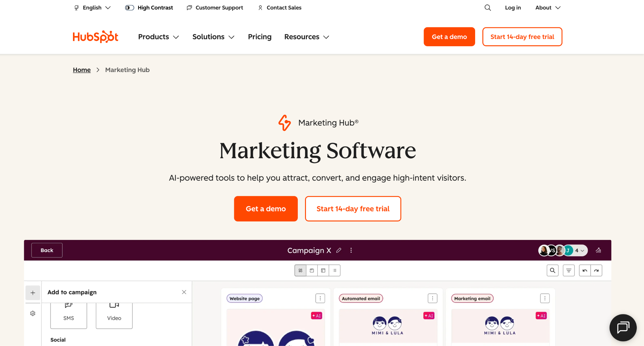This screenshot has height=346, width=644.
Task: Follow the Home breadcrumb link
Action: 82,70
